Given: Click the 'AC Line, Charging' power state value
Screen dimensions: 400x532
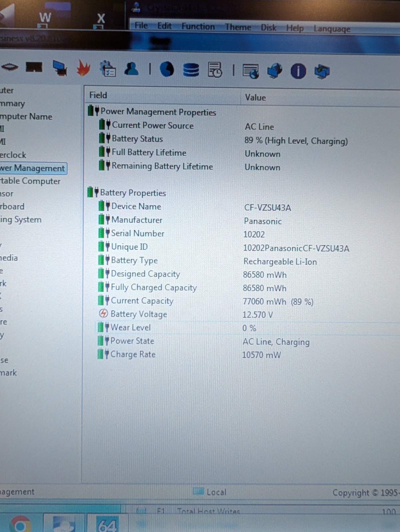Looking at the screenshot, I should pyautogui.click(x=276, y=342).
